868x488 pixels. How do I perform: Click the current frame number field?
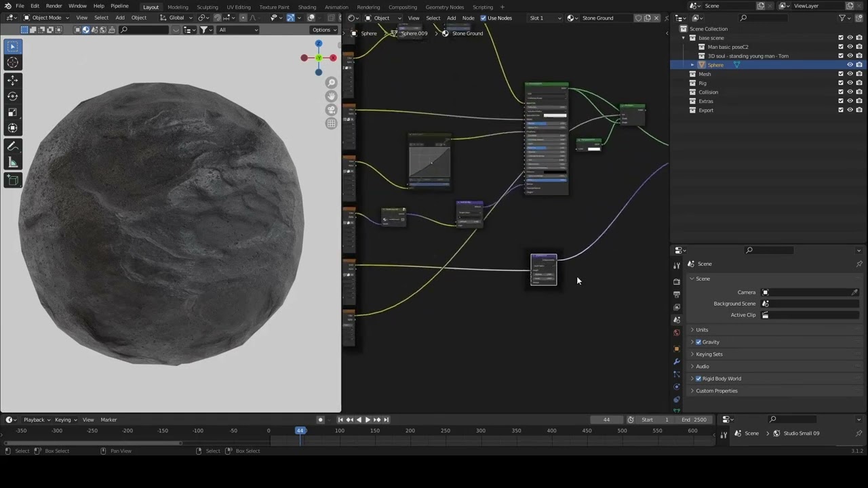606,420
